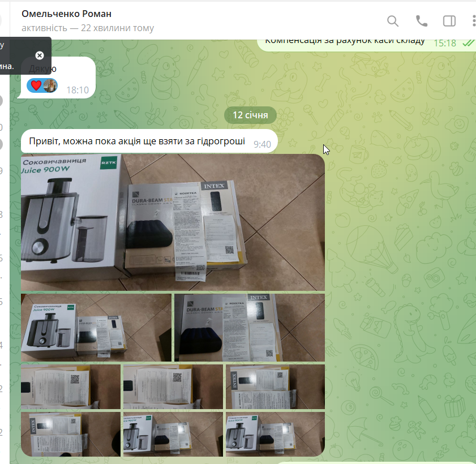Click the 12 січня date badge
476x464 pixels.
tap(250, 115)
